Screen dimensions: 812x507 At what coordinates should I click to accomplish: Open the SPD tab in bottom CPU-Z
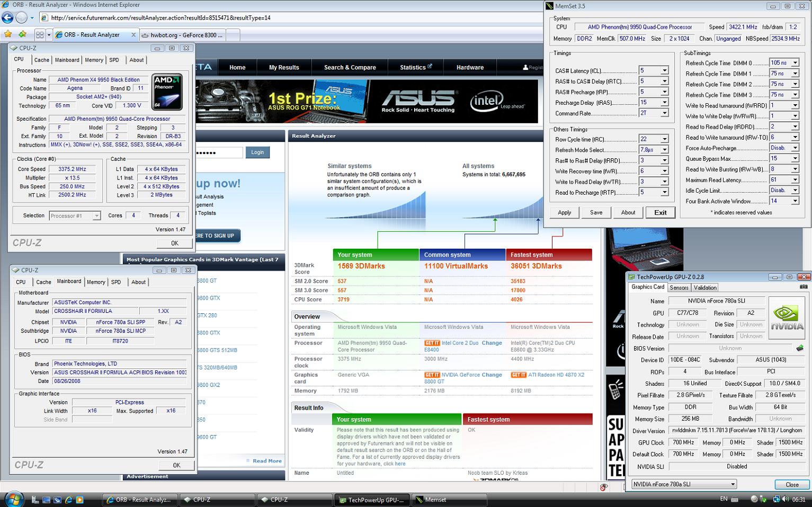pyautogui.click(x=116, y=282)
